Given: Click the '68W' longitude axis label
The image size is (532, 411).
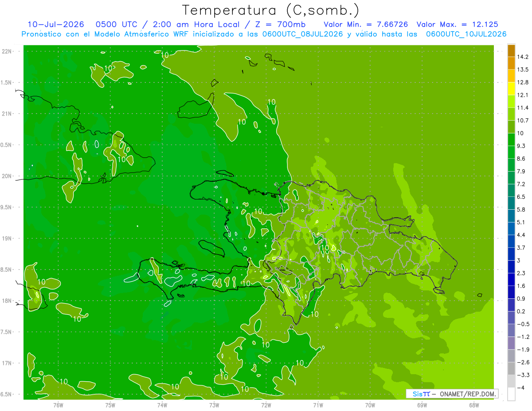Looking at the screenshot, I should [x=474, y=406].
